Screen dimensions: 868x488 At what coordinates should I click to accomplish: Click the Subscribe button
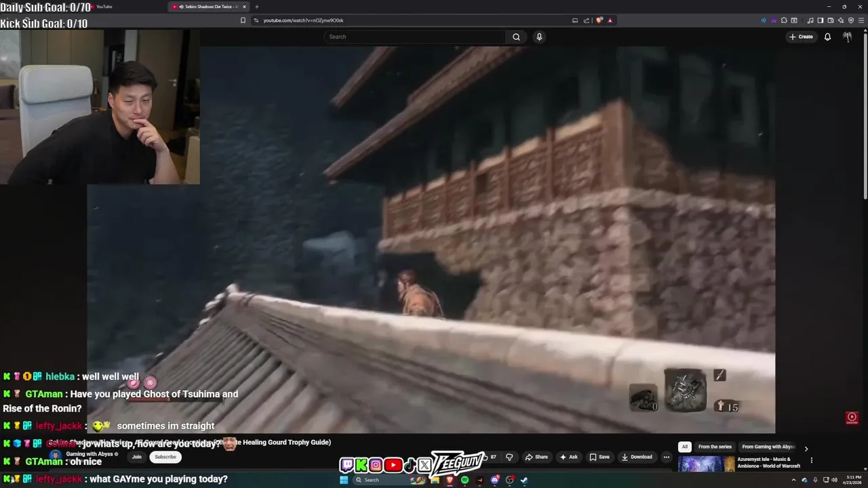coord(165,457)
